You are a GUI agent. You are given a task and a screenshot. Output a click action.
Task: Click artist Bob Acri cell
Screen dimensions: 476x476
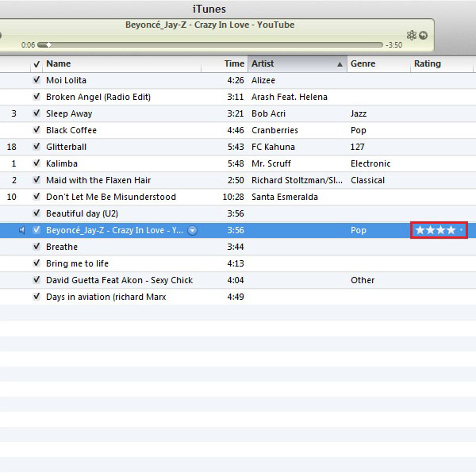[268, 113]
